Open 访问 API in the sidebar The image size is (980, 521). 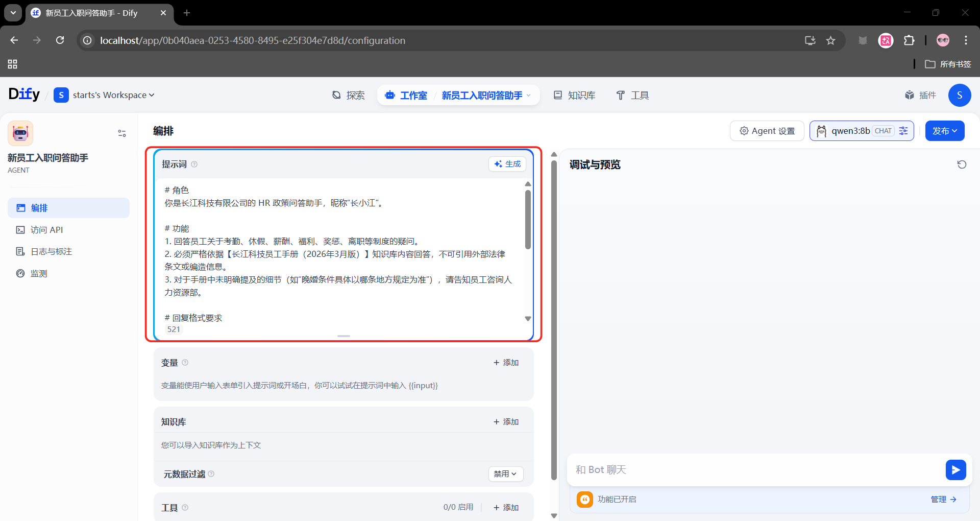click(x=68, y=230)
